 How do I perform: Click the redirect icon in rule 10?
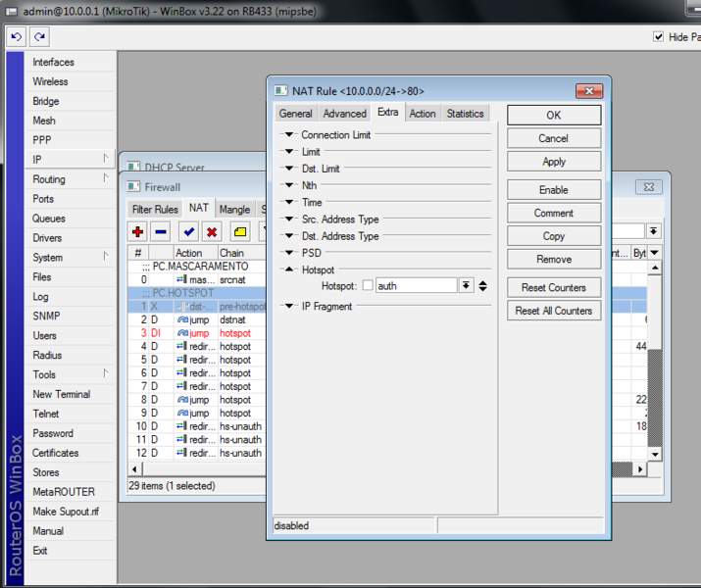tap(181, 426)
